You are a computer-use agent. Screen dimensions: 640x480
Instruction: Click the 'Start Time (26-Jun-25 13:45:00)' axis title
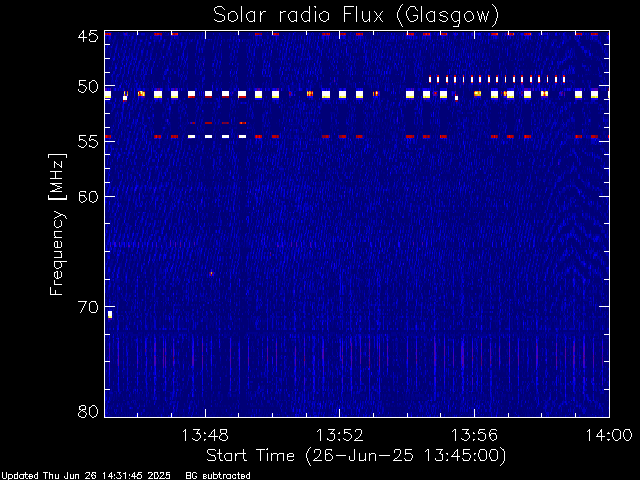(356, 456)
